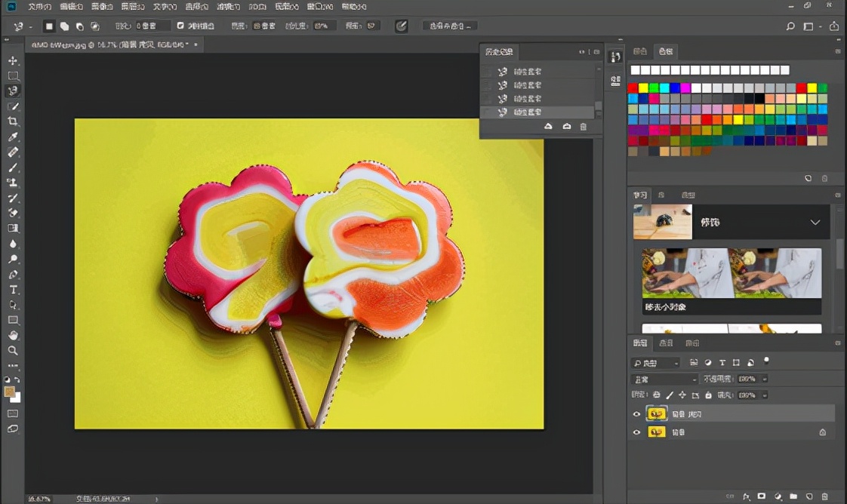This screenshot has width=847, height=504.
Task: Switch to the Paths tab
Action: coord(692,343)
